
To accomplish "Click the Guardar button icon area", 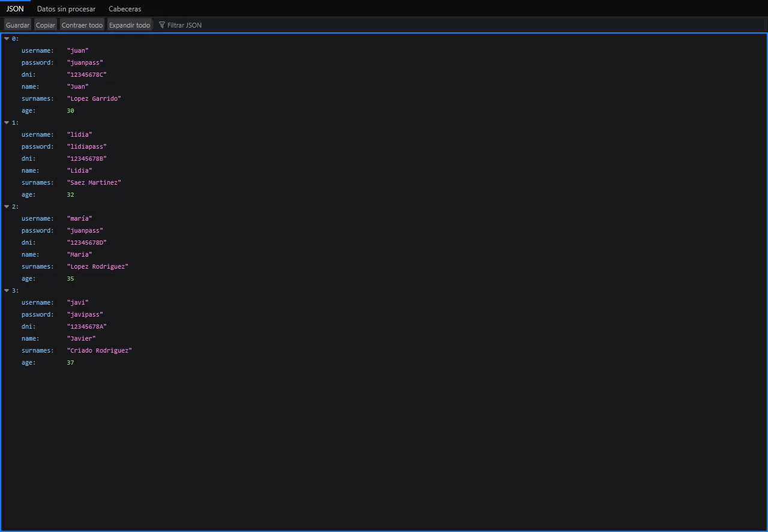I will click(x=17, y=25).
